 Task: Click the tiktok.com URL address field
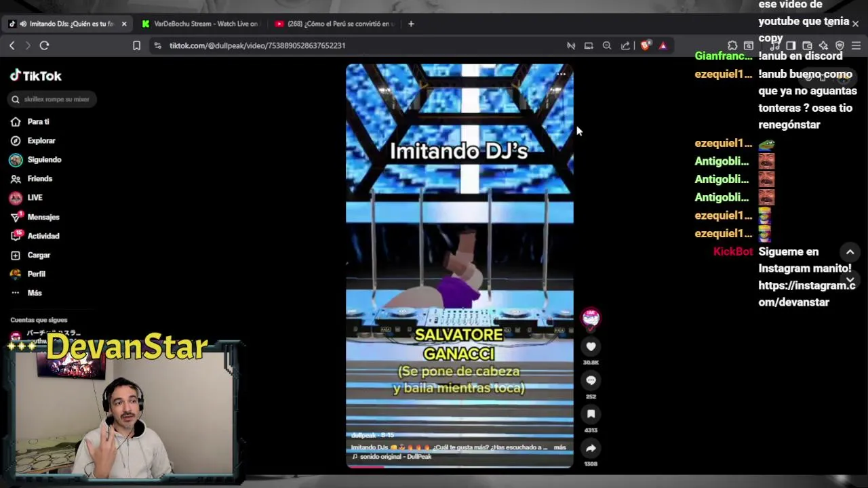click(258, 45)
